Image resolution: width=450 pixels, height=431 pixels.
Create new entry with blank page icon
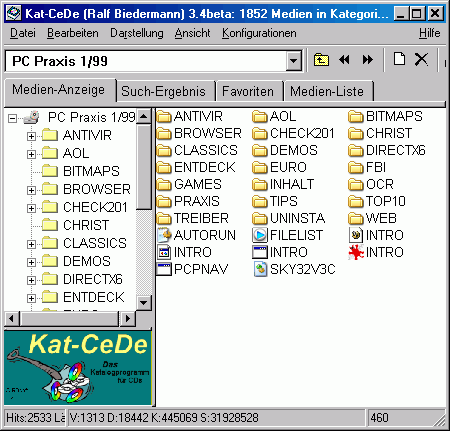coord(399,60)
